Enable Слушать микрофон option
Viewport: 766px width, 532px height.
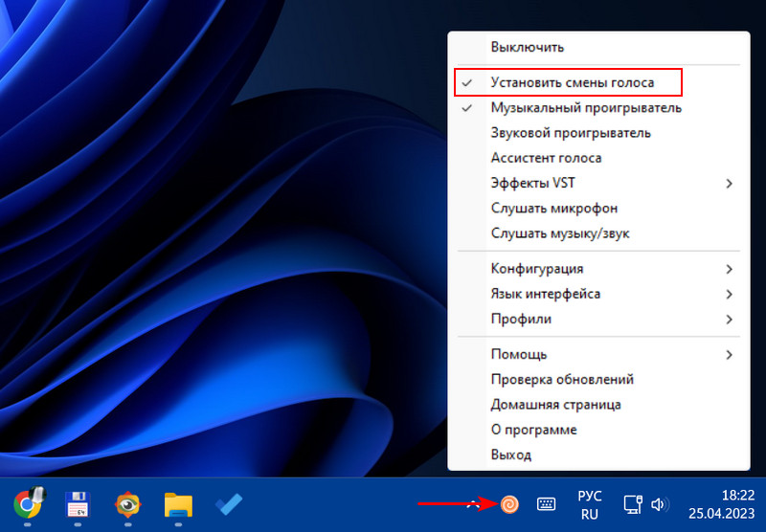pyautogui.click(x=598, y=209)
